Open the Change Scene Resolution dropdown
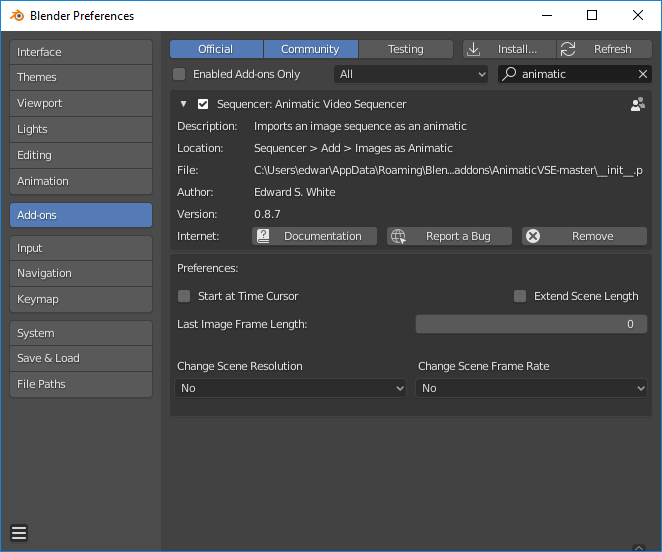Screen dimensions: 662x552 [291, 388]
